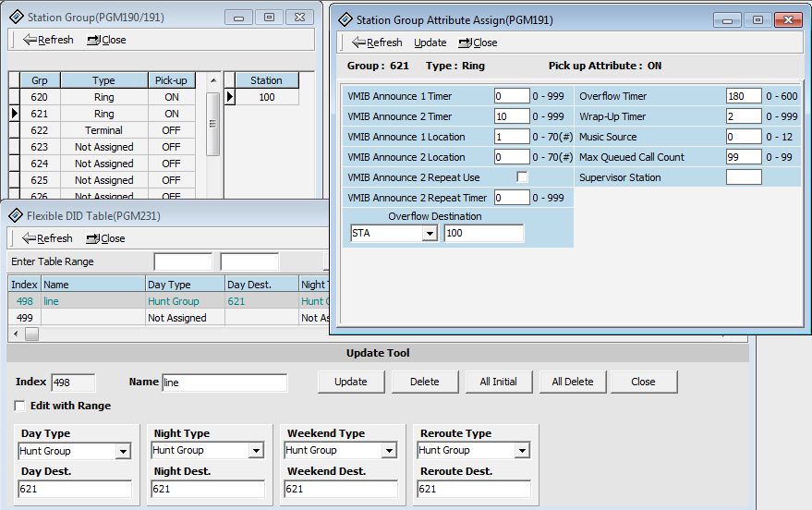The width and height of the screenshot is (812, 510).
Task: Expand the Day Type dropdown
Action: tap(123, 452)
